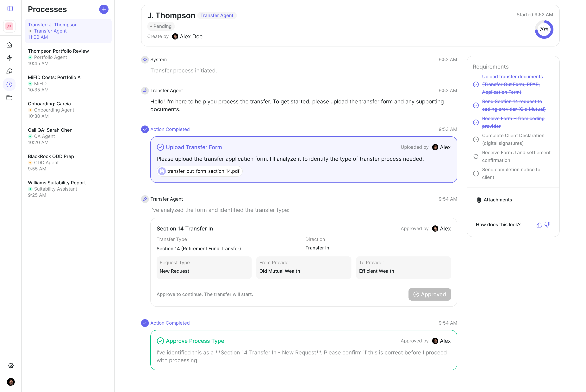Toggle the Upload transfer documents requirement check
Screen dimensions: 586x392
476,84
